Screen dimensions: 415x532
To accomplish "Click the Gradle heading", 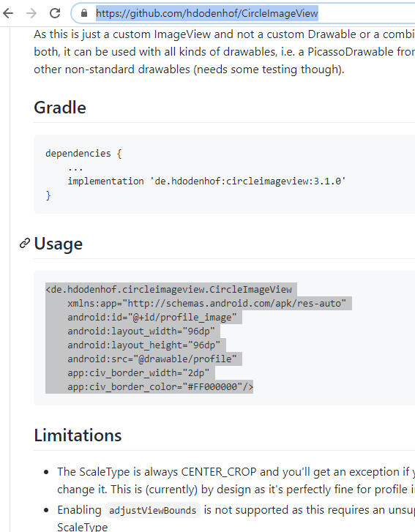I will pos(60,108).
